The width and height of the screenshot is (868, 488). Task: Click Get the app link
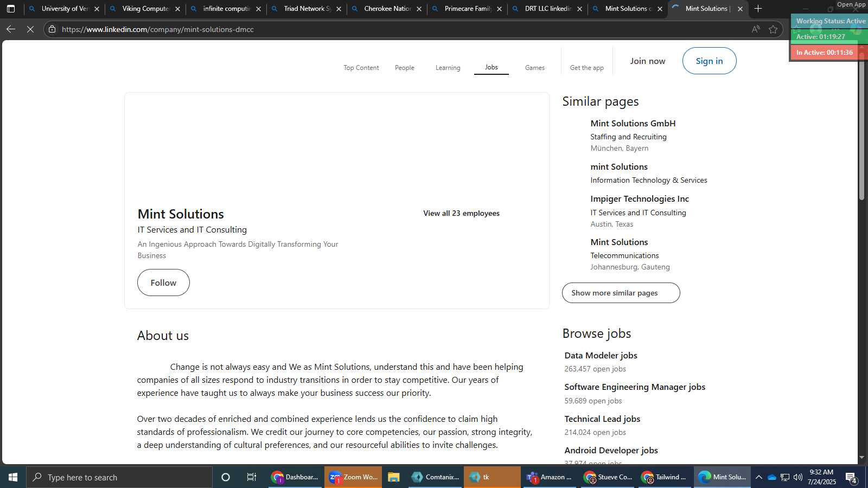click(586, 68)
